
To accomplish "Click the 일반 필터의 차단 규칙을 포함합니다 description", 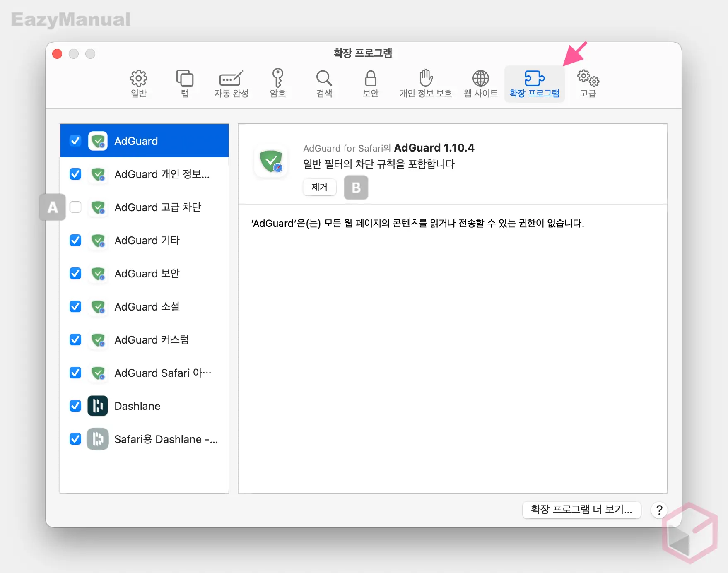I will pyautogui.click(x=379, y=164).
